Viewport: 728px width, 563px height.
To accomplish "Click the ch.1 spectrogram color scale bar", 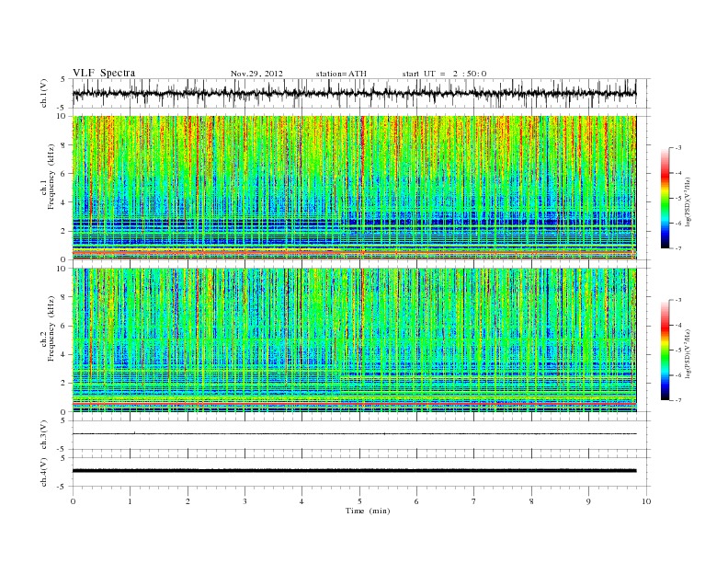I will (x=665, y=198).
